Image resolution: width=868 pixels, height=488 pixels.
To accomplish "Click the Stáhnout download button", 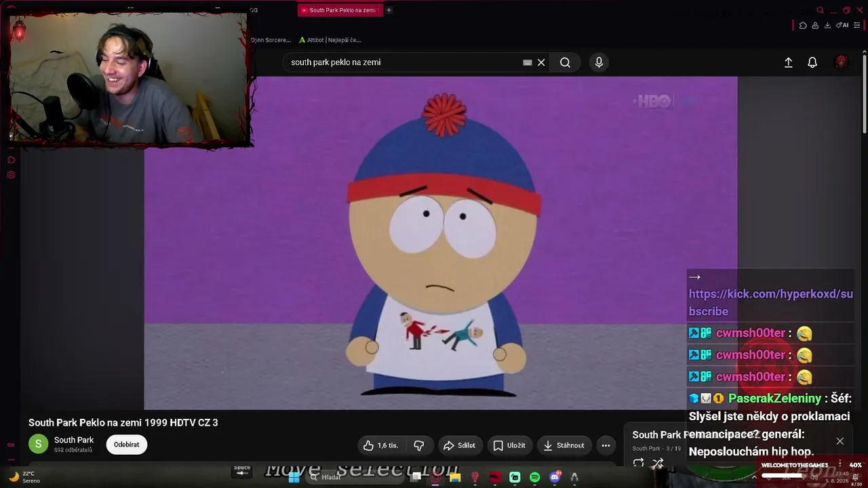I will (x=564, y=445).
